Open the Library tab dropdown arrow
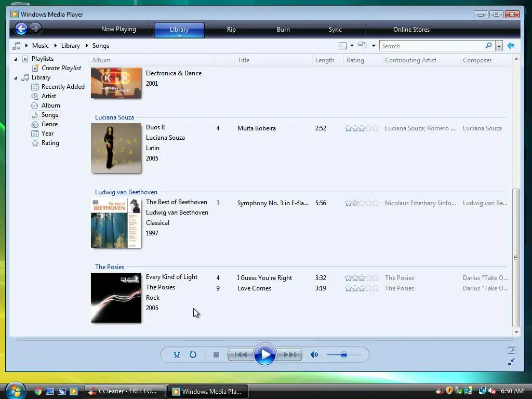Image resolution: width=532 pixels, height=399 pixels. click(179, 36)
